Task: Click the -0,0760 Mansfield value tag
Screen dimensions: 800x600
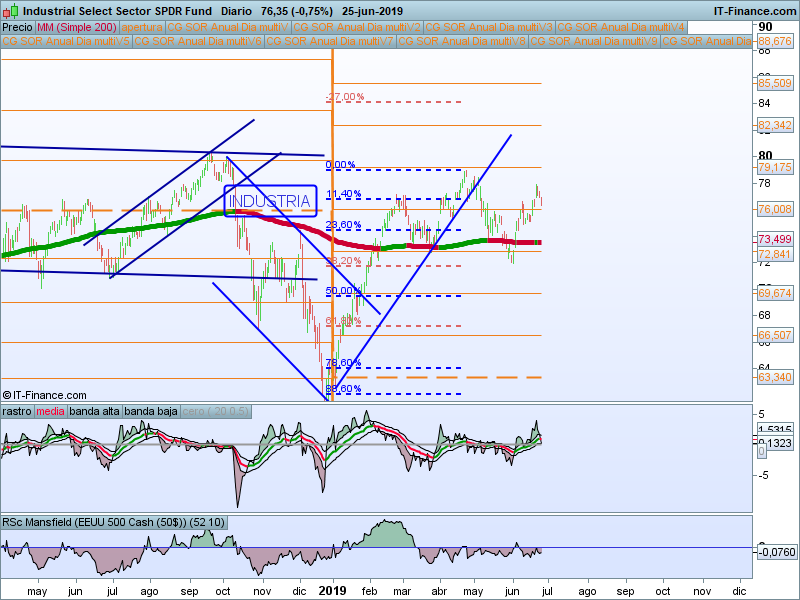Action: pyautogui.click(x=777, y=552)
